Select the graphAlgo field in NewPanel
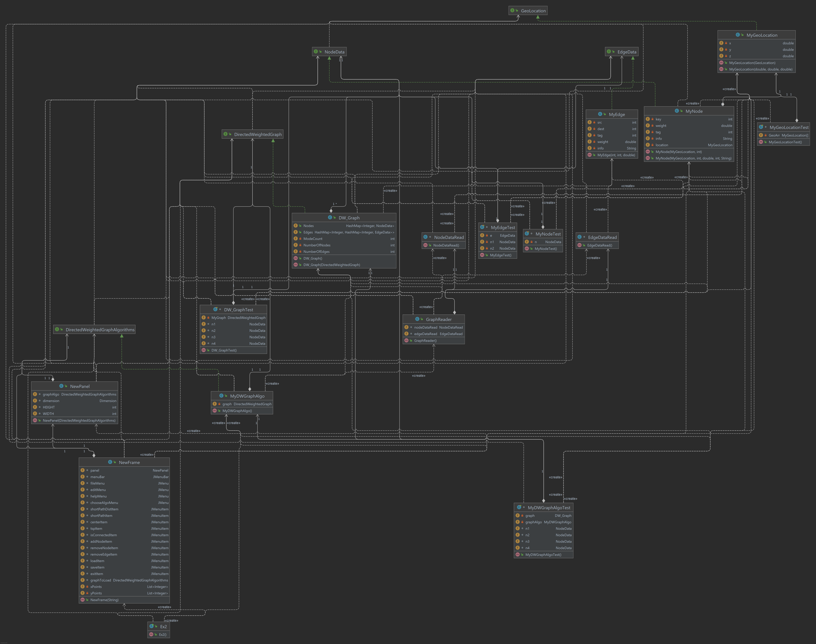Viewport: 816px width, 644px height. click(51, 394)
